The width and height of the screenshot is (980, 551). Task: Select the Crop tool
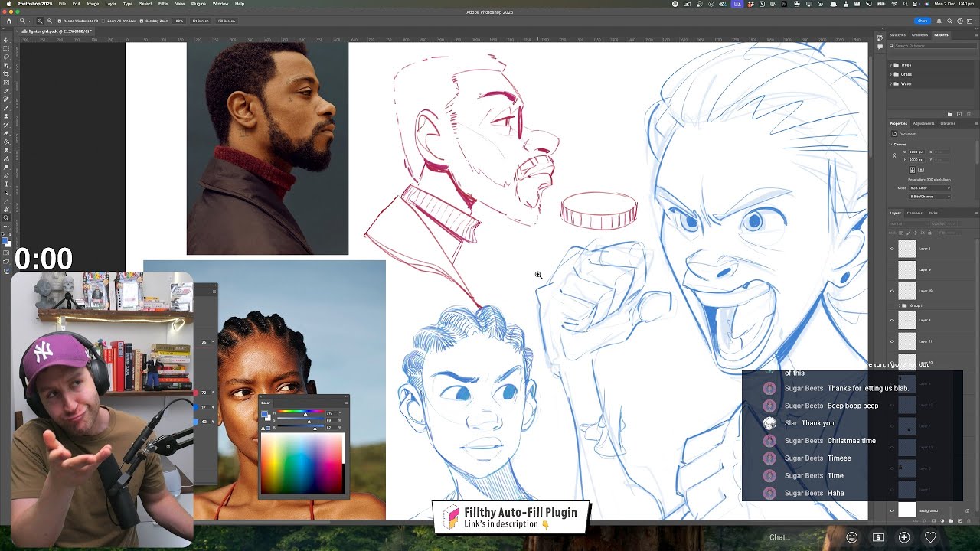(x=6, y=73)
